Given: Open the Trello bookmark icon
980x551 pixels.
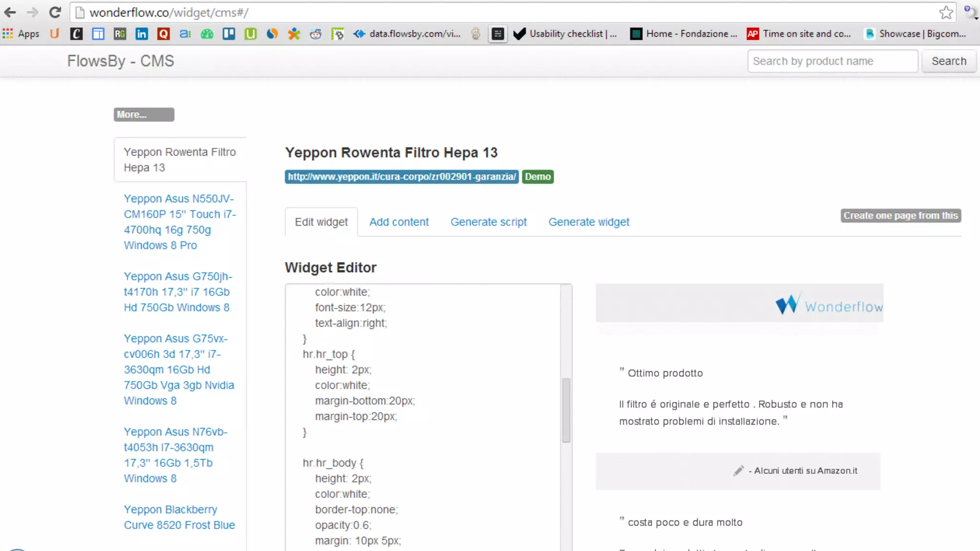Looking at the screenshot, I should point(229,34).
